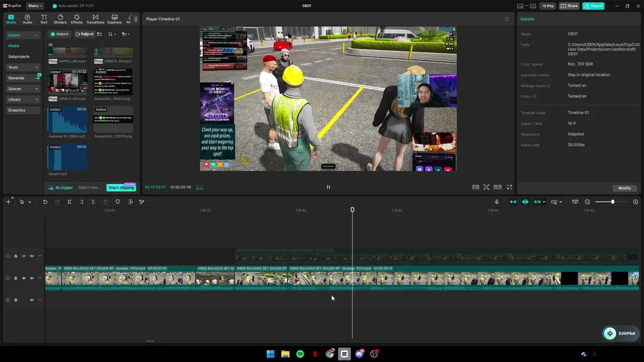Click the Record button
This screenshot has width=644, height=362.
(84, 34)
